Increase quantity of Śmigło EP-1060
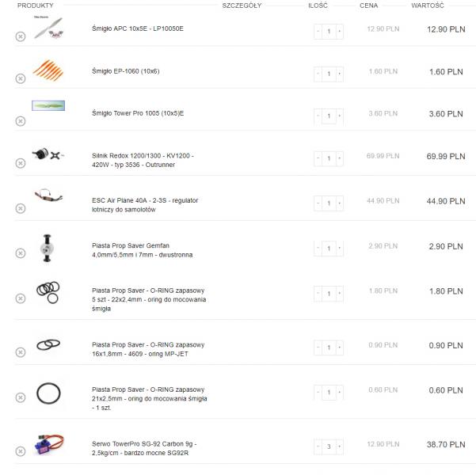The width and height of the screenshot is (476, 475). click(340, 74)
